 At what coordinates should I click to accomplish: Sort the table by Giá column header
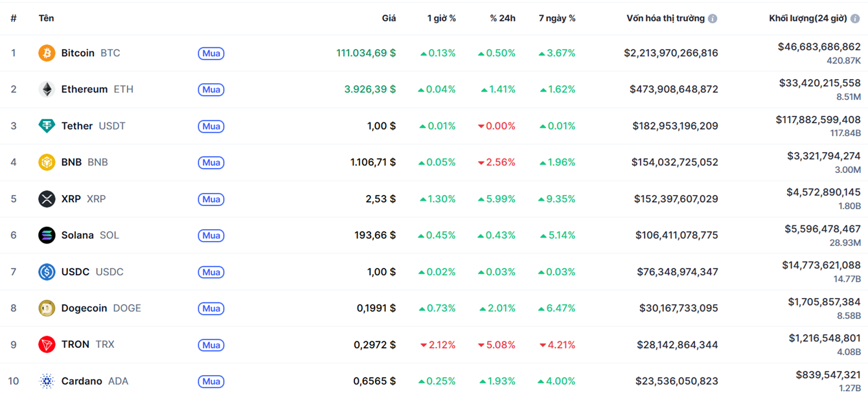coord(389,19)
